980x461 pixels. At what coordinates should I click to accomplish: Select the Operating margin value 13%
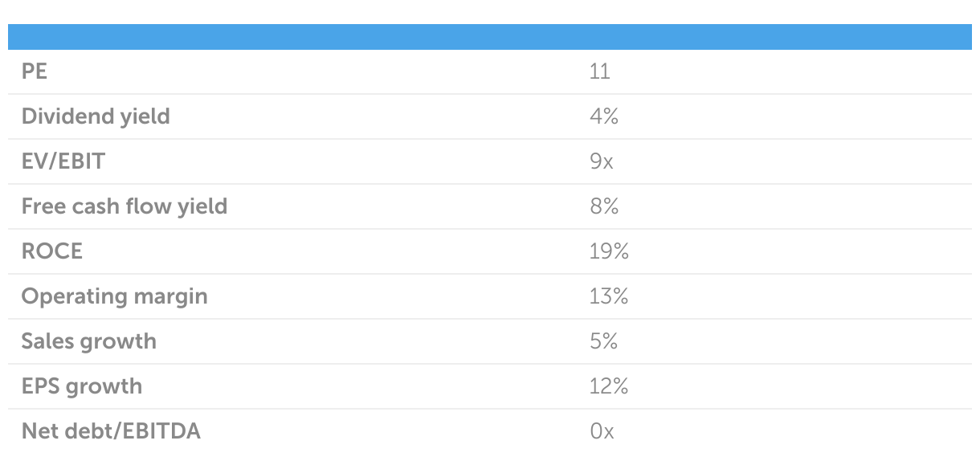tap(608, 296)
